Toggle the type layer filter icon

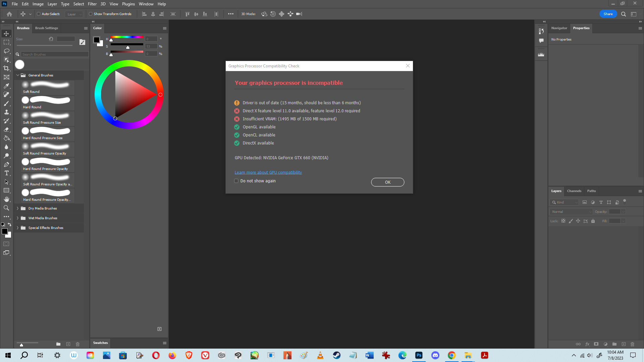(601, 202)
